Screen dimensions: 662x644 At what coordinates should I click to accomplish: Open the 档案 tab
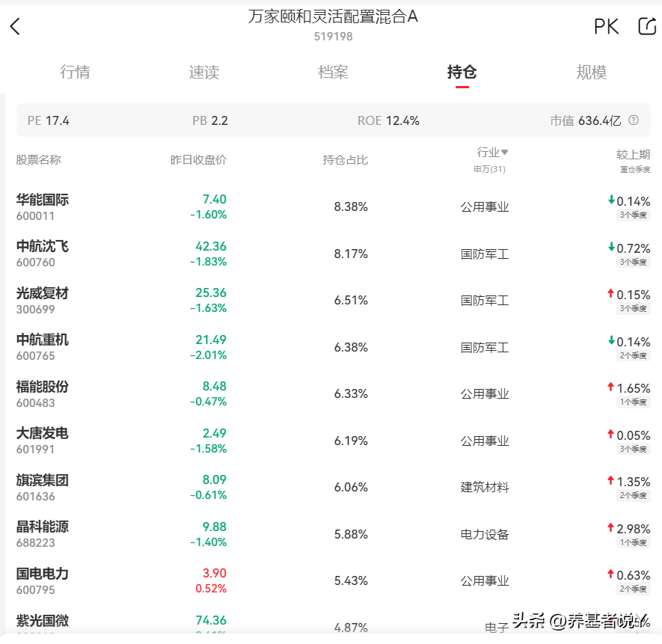pyautogui.click(x=333, y=73)
